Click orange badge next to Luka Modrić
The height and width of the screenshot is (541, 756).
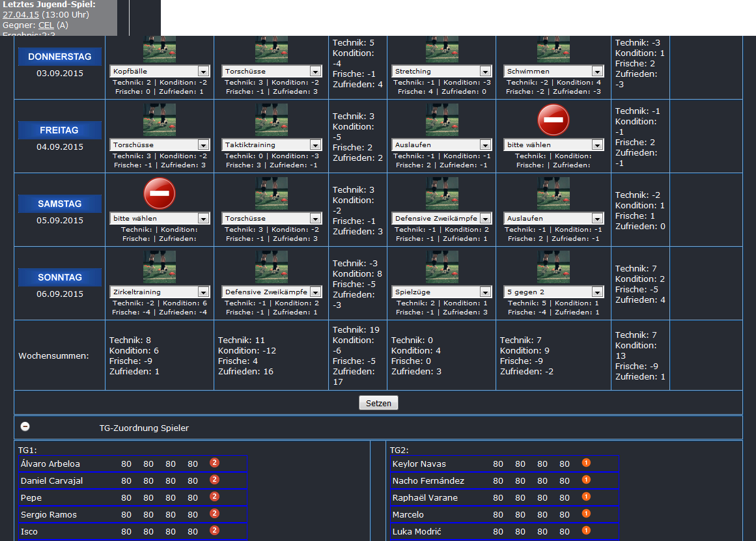click(x=586, y=531)
